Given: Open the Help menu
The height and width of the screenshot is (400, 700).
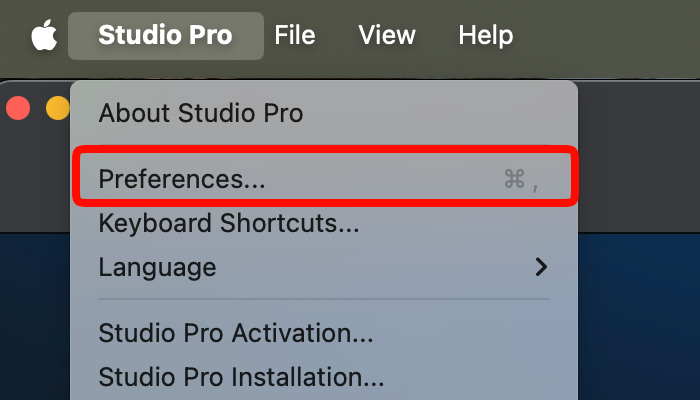Looking at the screenshot, I should pyautogui.click(x=486, y=35).
